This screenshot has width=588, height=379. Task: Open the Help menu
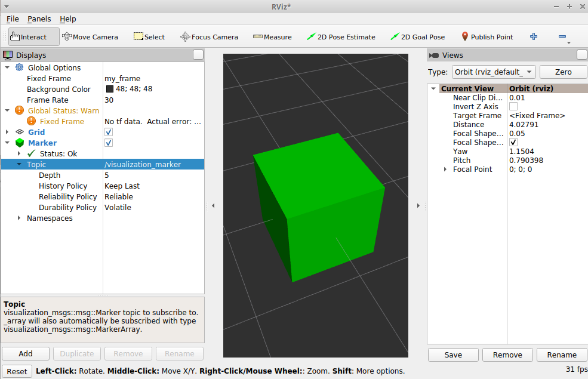click(x=68, y=19)
